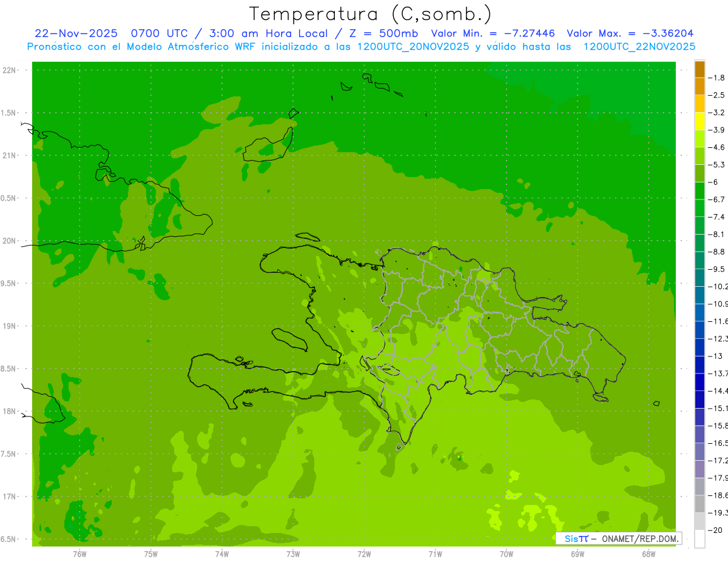Click the '-14.4' colorbar value
The image size is (728, 562).
click(x=718, y=391)
